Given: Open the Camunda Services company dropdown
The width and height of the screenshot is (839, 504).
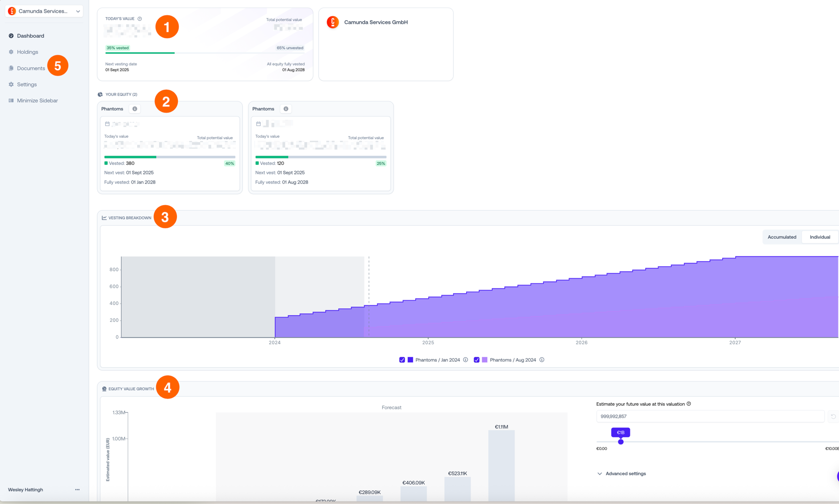Looking at the screenshot, I should point(44,11).
